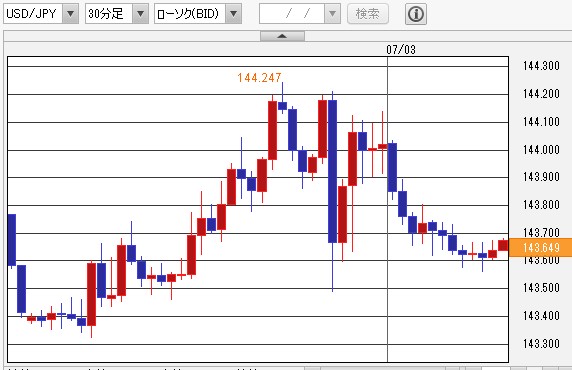This screenshot has width=572, height=370.
Task: Click the 検索 search button
Action: click(368, 14)
